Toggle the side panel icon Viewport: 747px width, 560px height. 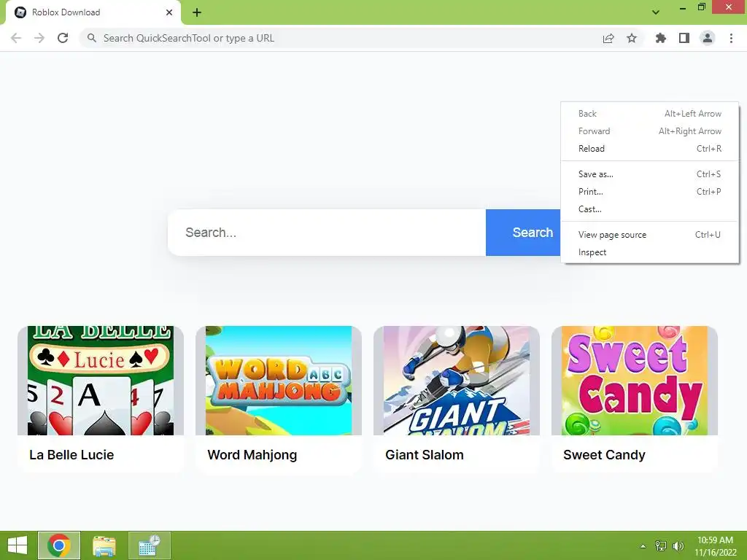pos(684,38)
